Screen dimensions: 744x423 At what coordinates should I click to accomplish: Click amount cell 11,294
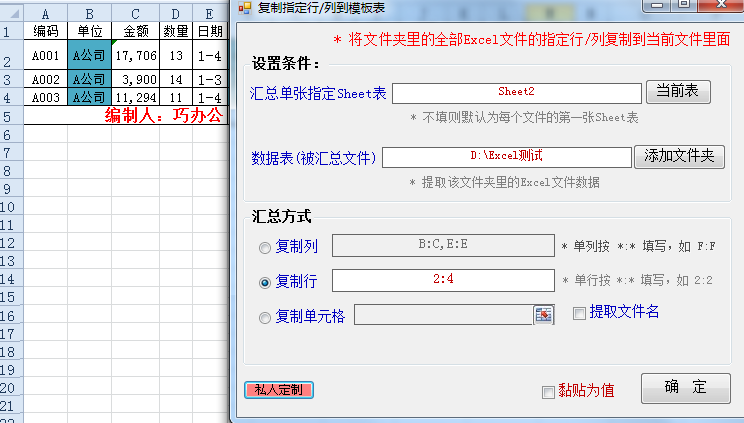coord(136,97)
